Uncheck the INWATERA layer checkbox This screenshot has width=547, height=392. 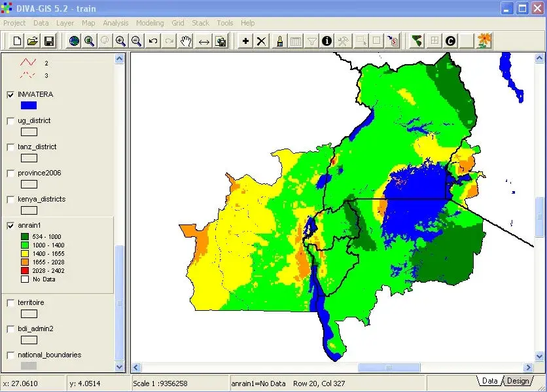coord(10,95)
